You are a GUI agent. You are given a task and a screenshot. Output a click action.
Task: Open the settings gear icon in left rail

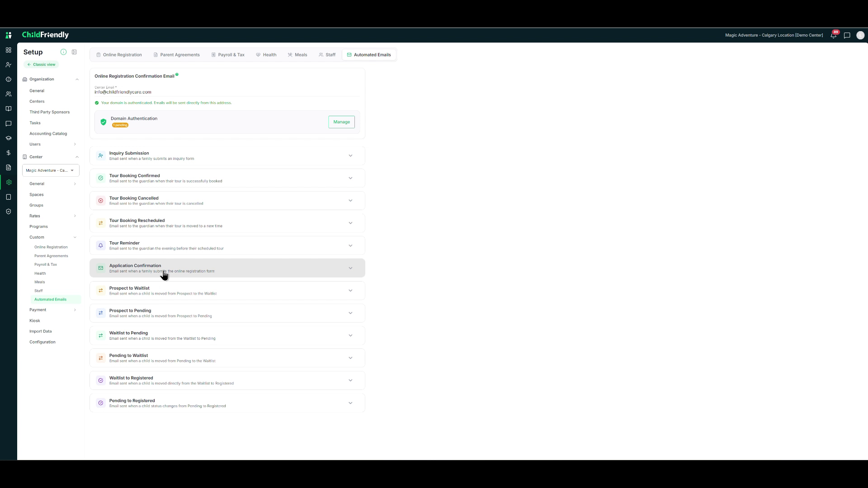click(9, 182)
